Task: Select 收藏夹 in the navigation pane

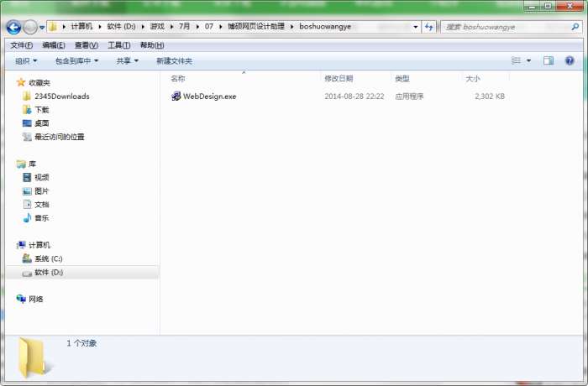Action: 39,83
